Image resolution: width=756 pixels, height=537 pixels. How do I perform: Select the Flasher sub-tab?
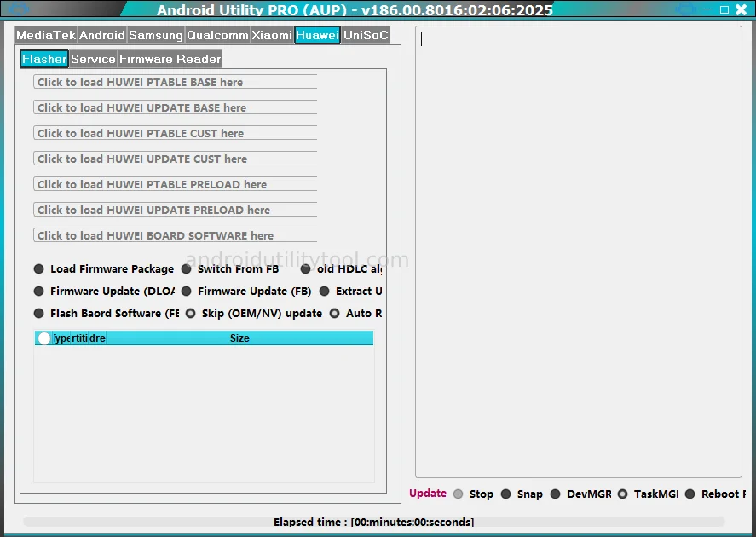pyautogui.click(x=44, y=59)
